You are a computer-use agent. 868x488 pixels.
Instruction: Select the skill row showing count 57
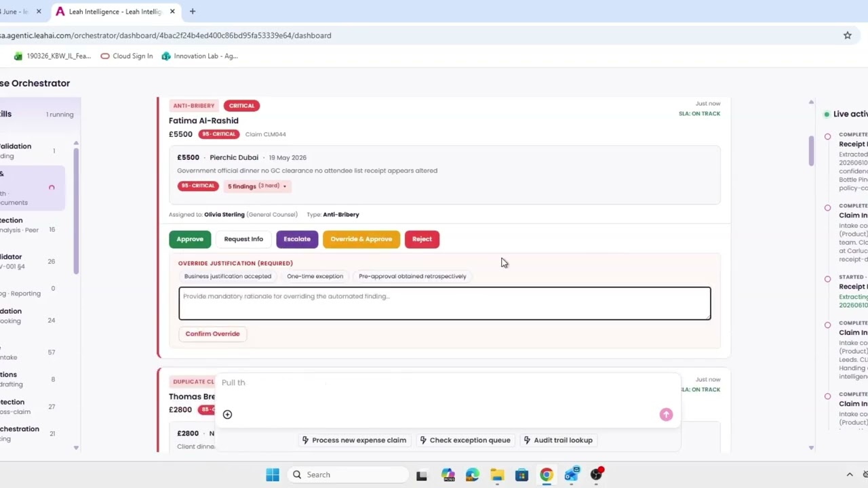(33, 352)
